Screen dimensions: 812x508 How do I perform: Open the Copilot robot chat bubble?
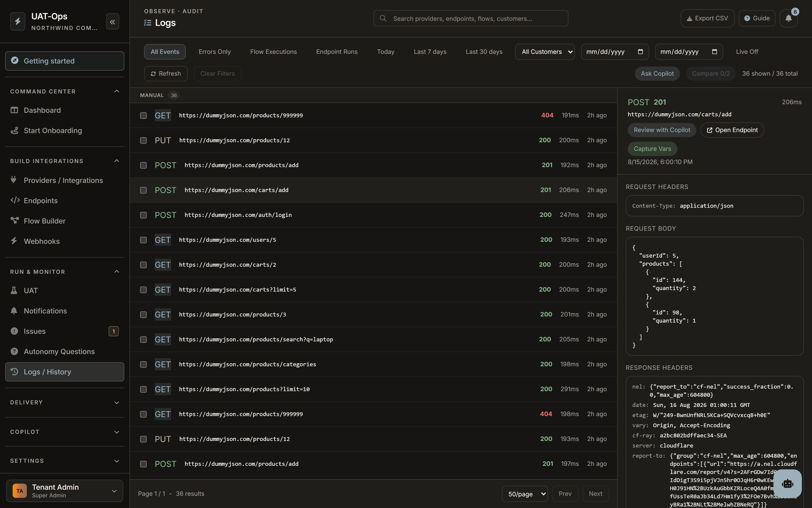787,483
